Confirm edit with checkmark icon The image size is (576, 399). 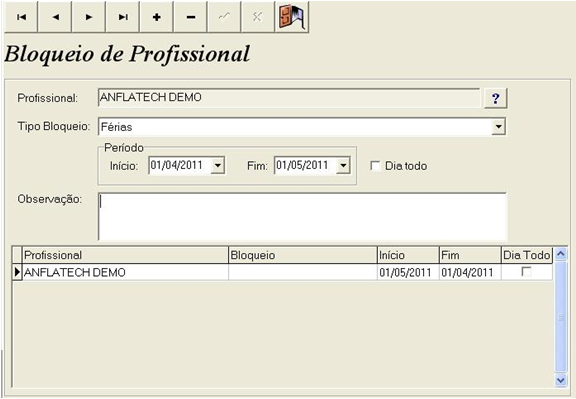click(x=224, y=17)
